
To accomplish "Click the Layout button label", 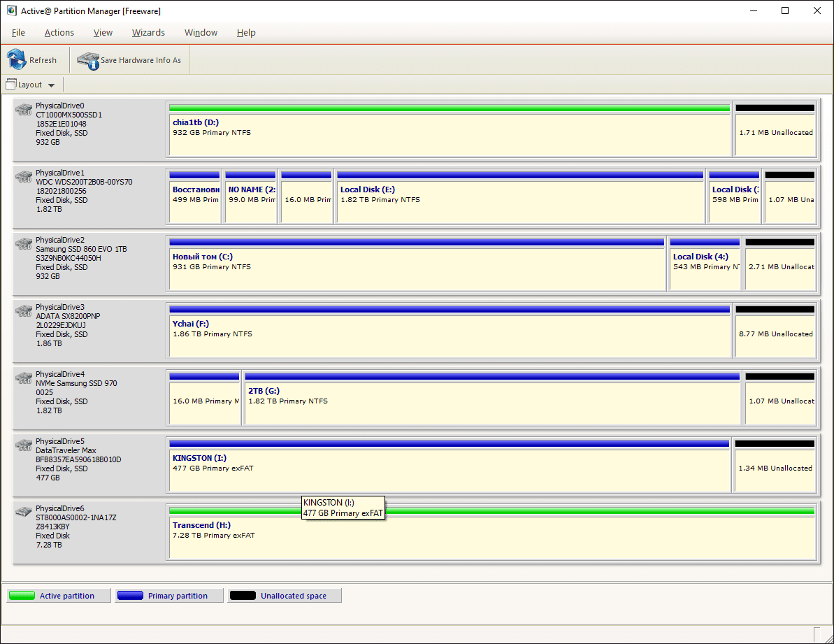I will (30, 85).
